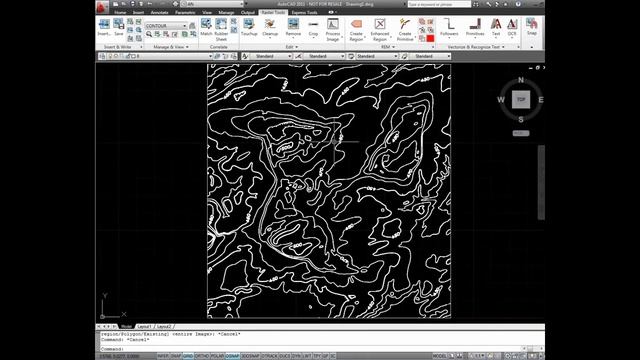Toggle SNAP mode in status bar
640x360 pixels.
click(176, 356)
